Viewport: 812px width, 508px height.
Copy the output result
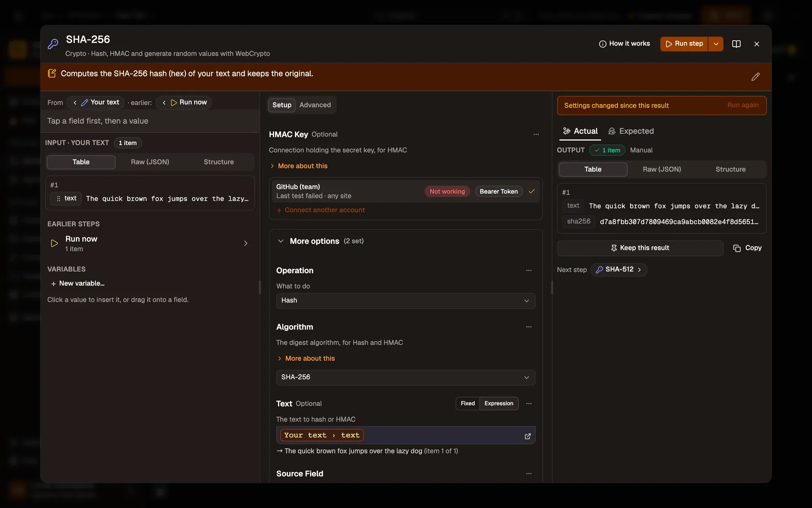click(x=747, y=248)
